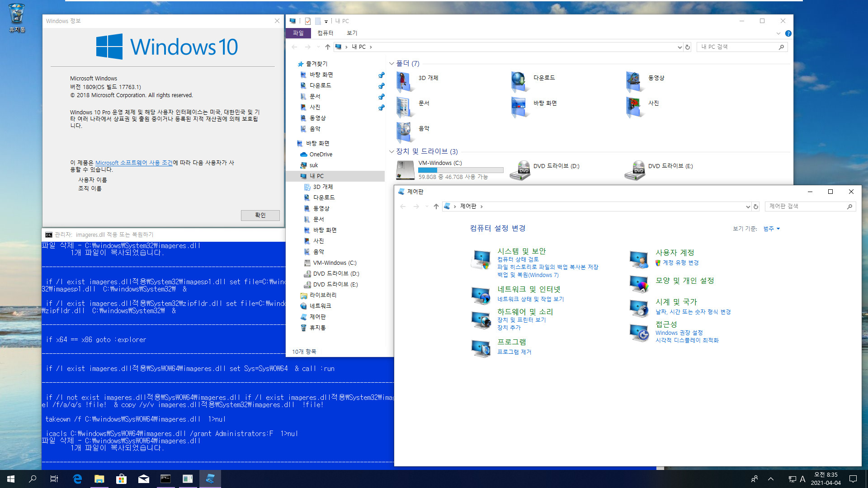Expand the ribbon in 내 PC window
This screenshot has height=488, width=868.
(778, 33)
